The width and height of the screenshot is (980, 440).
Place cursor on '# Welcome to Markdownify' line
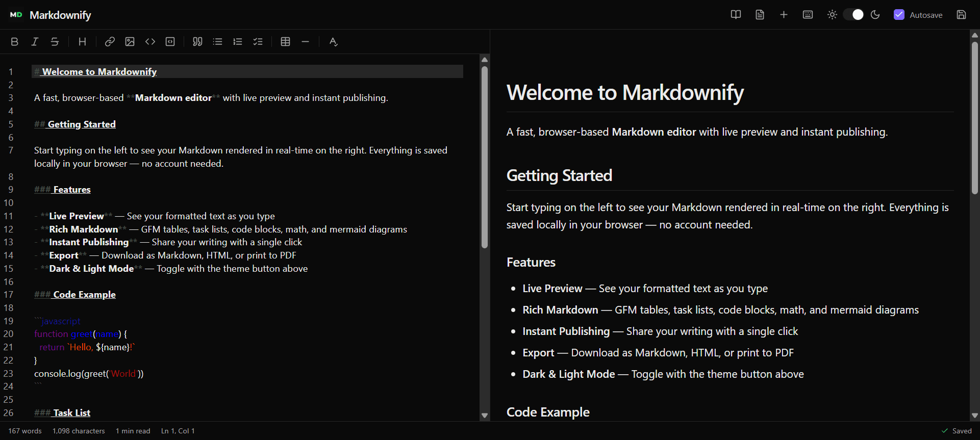pyautogui.click(x=247, y=72)
